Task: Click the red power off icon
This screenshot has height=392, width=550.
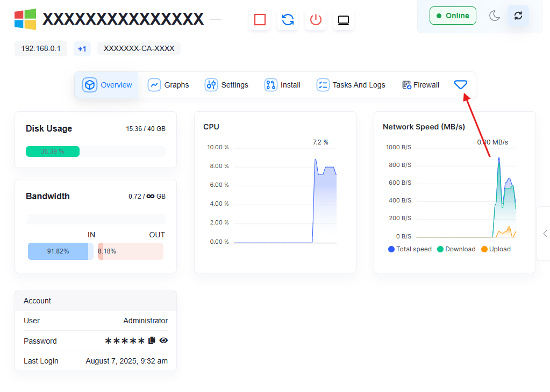Action: click(316, 20)
